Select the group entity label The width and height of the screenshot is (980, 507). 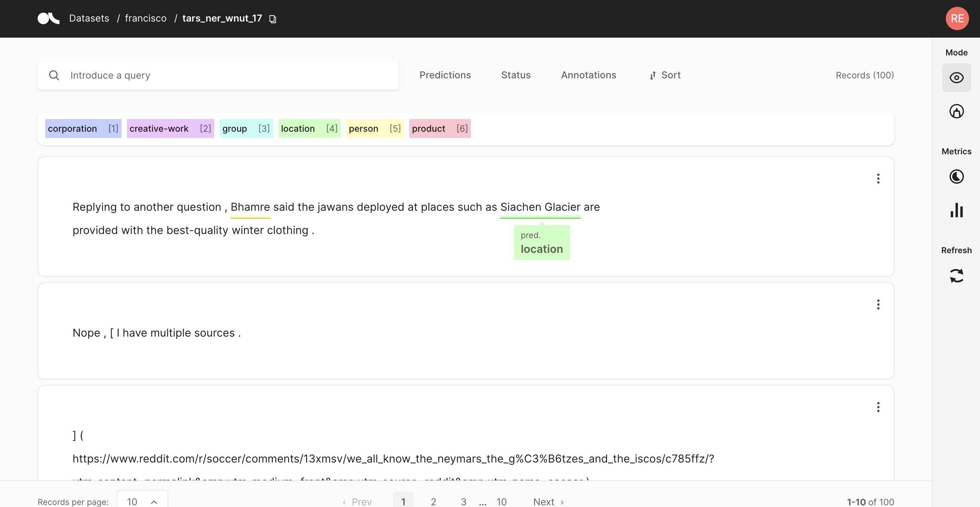[246, 129]
